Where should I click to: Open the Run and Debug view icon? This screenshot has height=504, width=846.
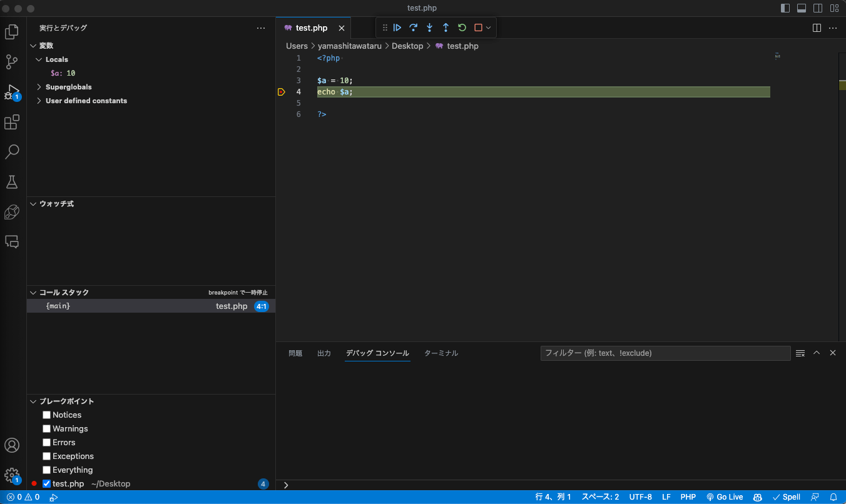(12, 93)
